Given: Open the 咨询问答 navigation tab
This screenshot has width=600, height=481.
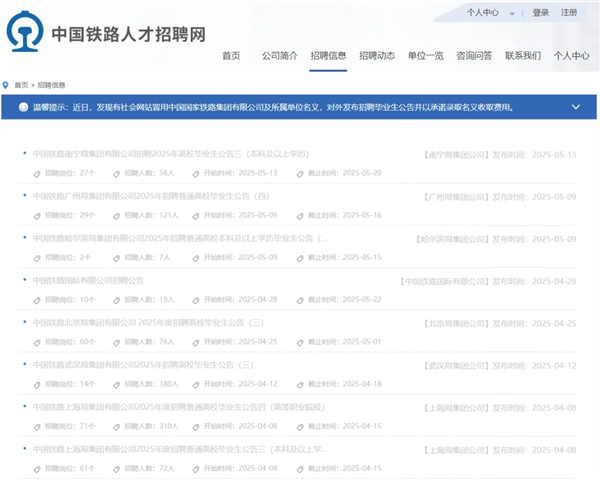Looking at the screenshot, I should (x=474, y=56).
